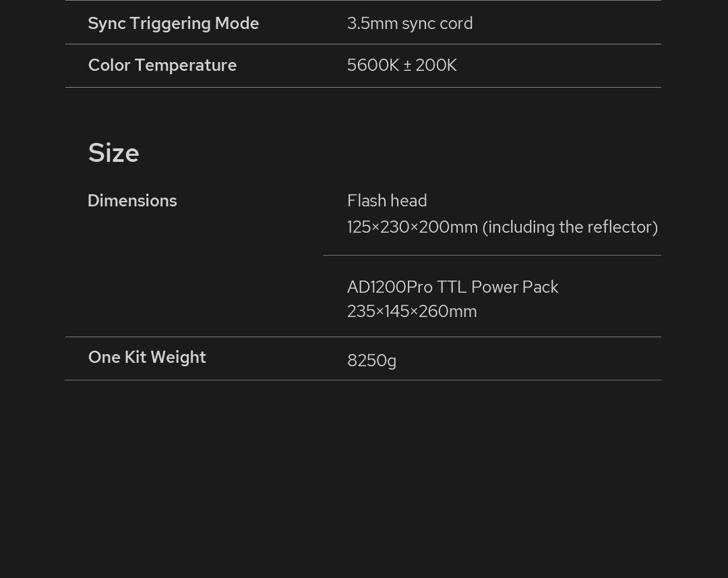Click the word "Triggering" in the first label
Screen dimensions: 728x578
coord(170,24)
